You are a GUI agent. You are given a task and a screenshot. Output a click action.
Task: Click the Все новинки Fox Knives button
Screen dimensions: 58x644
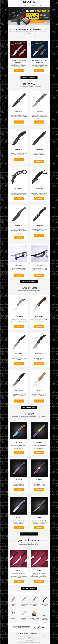coord(29,281)
